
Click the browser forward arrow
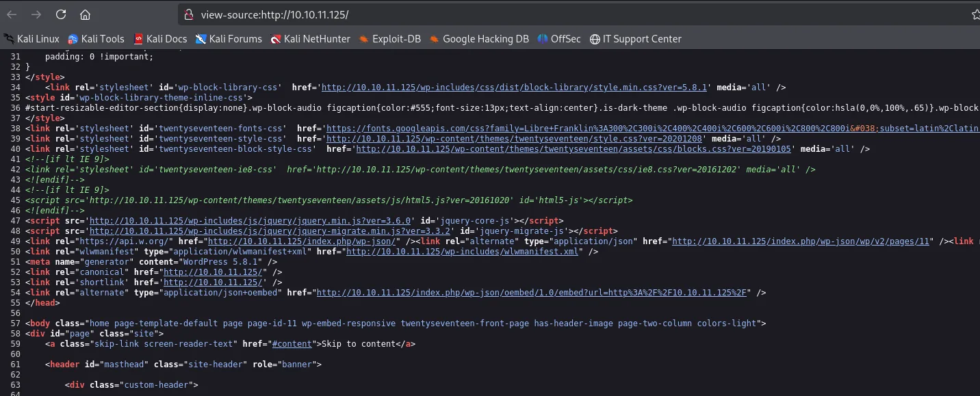(x=36, y=14)
